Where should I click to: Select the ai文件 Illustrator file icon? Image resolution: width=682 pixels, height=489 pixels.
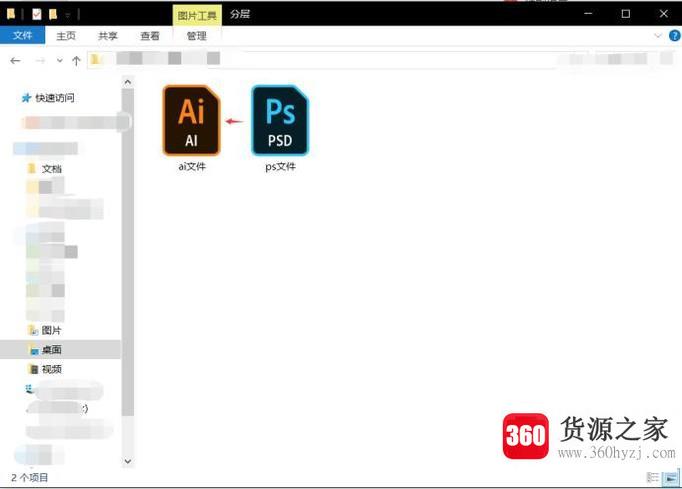(x=191, y=121)
